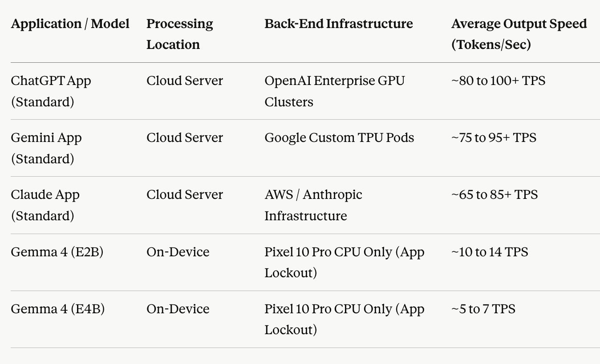Select the Gemma 4 (E2B) row label
The width and height of the screenshot is (600, 364).
pos(57,252)
